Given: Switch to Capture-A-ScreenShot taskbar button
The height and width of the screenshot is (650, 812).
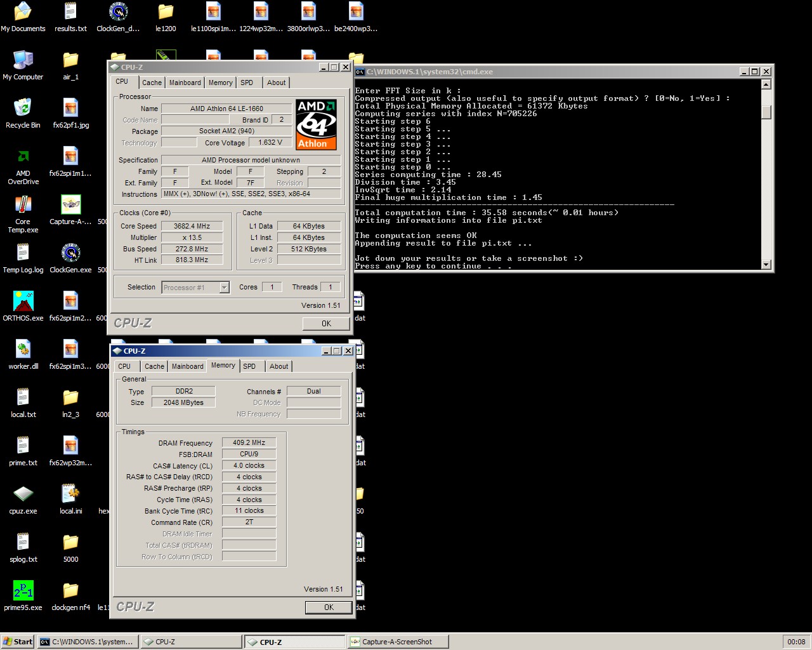Looking at the screenshot, I should (398, 642).
